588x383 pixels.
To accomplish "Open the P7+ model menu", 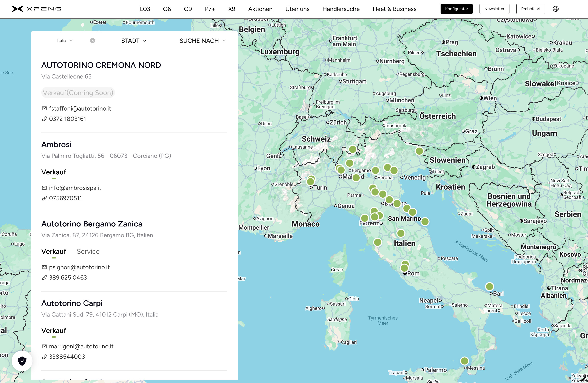I will pyautogui.click(x=210, y=9).
